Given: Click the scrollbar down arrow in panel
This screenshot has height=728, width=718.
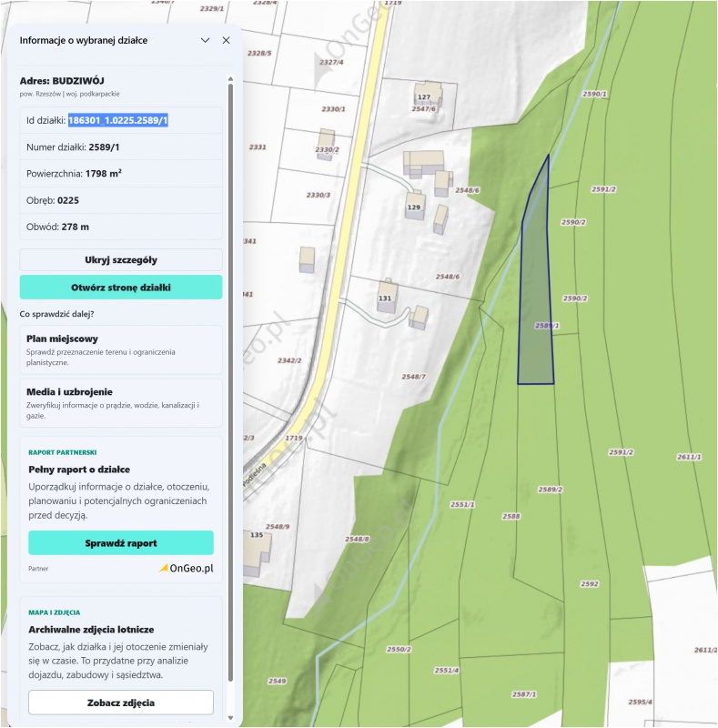Looking at the screenshot, I should 230,718.
